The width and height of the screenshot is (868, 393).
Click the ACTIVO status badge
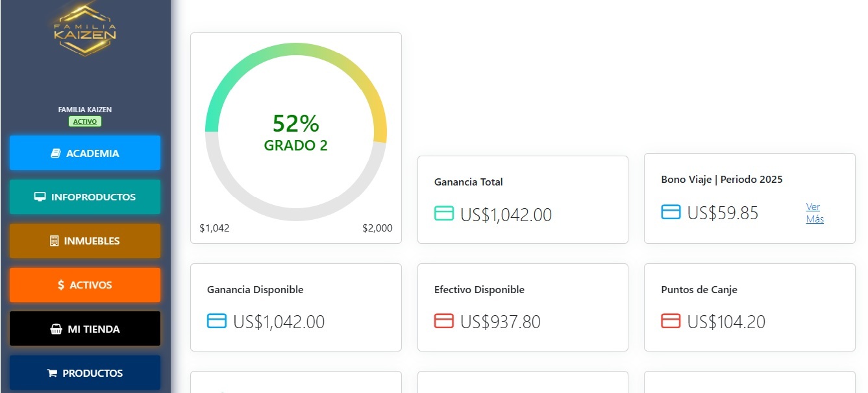click(85, 121)
